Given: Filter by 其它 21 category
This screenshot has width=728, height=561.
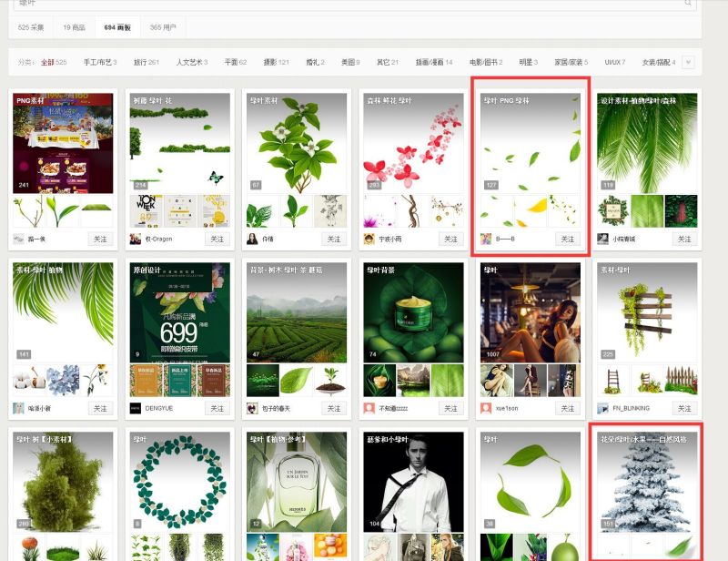Looking at the screenshot, I should pos(388,62).
